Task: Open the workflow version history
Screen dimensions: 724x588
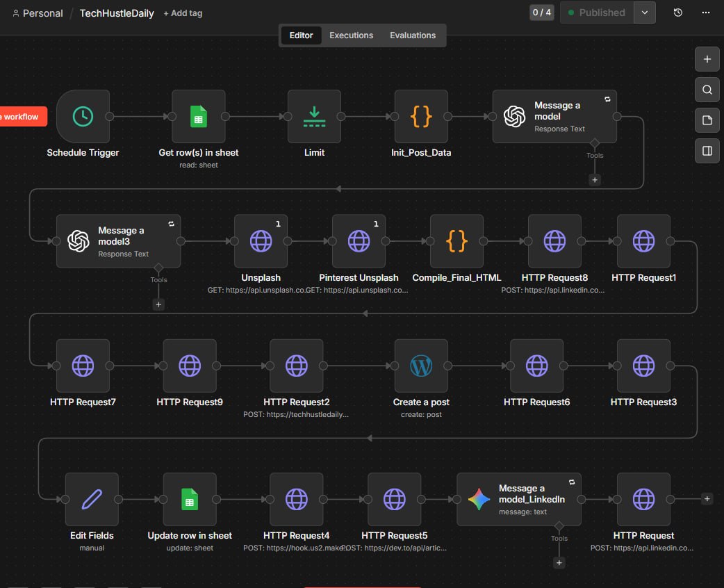Action: pyautogui.click(x=678, y=13)
